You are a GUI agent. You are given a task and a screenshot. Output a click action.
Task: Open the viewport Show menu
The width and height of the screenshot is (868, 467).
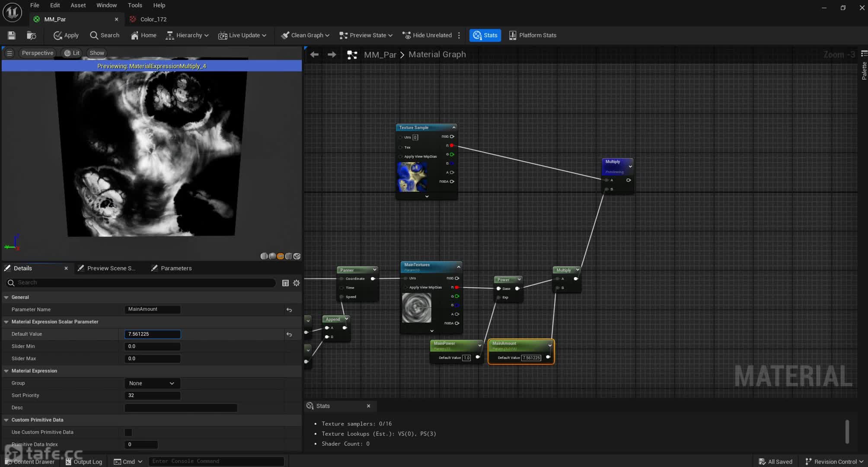tap(97, 53)
